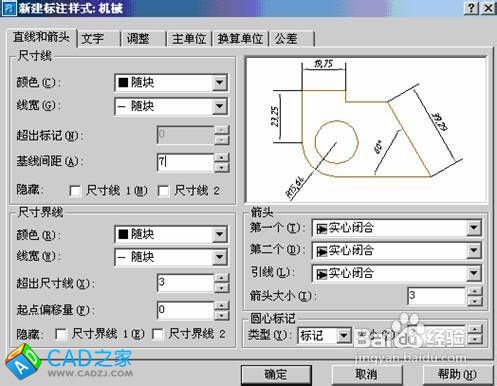Click the 引线 solid closed arrow icon

pos(322,274)
